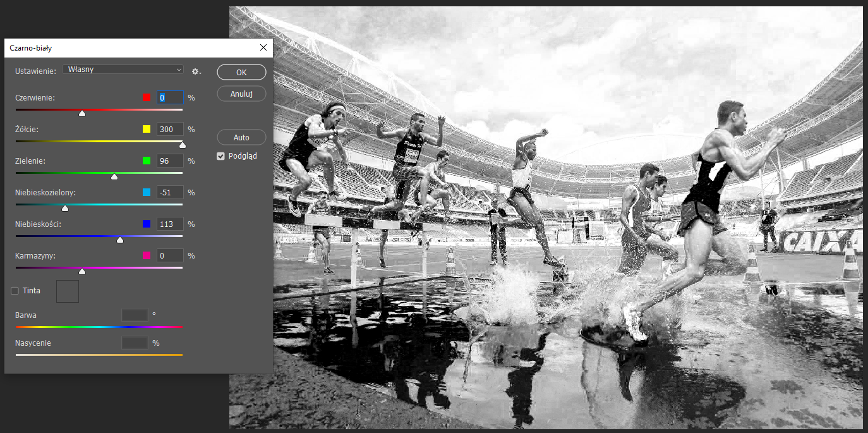Click the Barwa rainbow hue slider
The height and width of the screenshot is (433, 868).
coord(99,327)
